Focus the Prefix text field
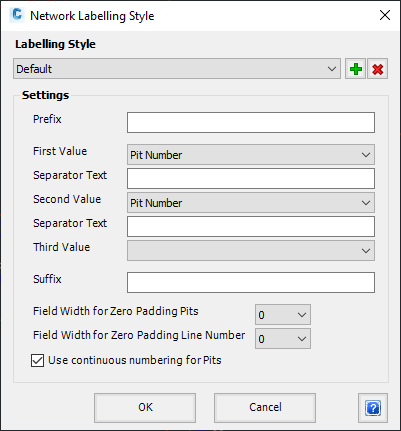401x431 pixels. 251,122
